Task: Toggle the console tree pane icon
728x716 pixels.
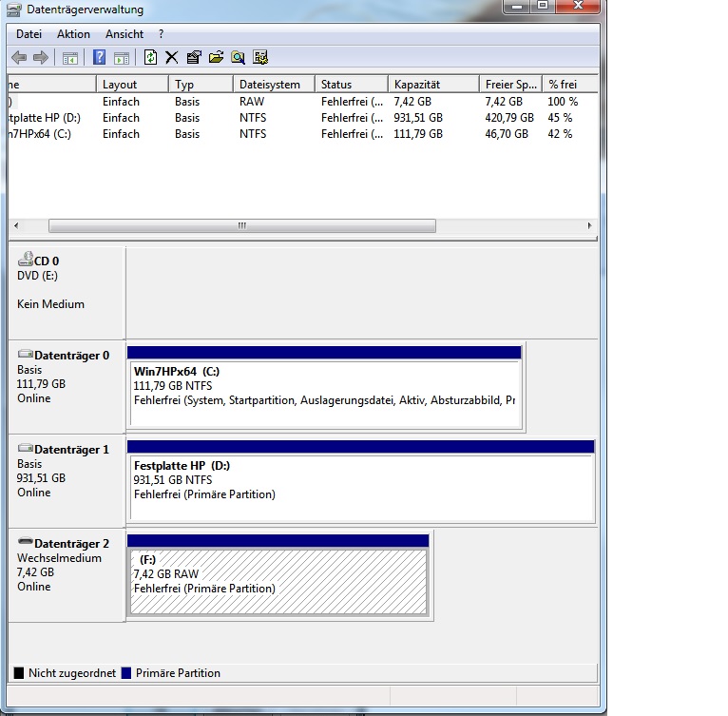Action: click(x=70, y=58)
